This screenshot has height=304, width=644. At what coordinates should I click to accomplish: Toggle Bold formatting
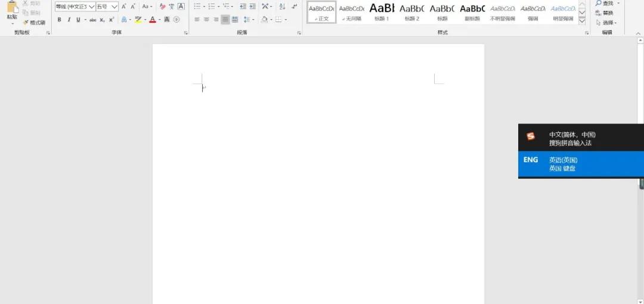point(59,20)
